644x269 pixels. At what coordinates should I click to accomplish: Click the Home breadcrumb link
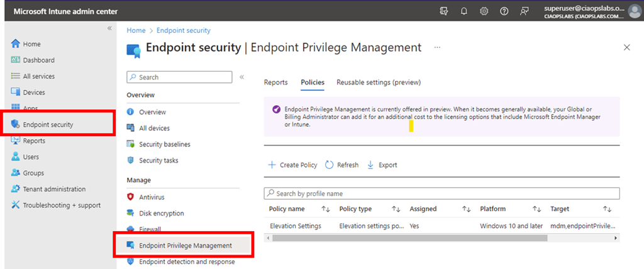[136, 30]
